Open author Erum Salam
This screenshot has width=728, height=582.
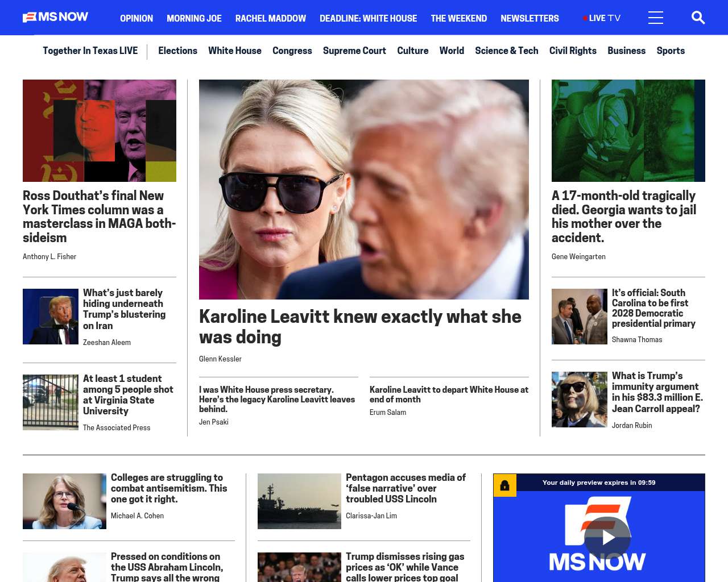coord(388,413)
